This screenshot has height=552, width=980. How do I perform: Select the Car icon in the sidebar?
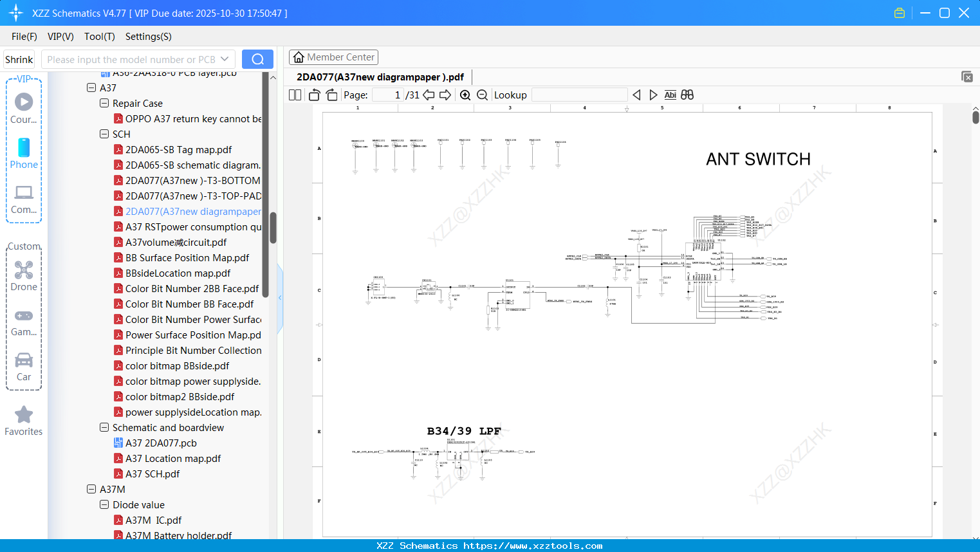(24, 360)
